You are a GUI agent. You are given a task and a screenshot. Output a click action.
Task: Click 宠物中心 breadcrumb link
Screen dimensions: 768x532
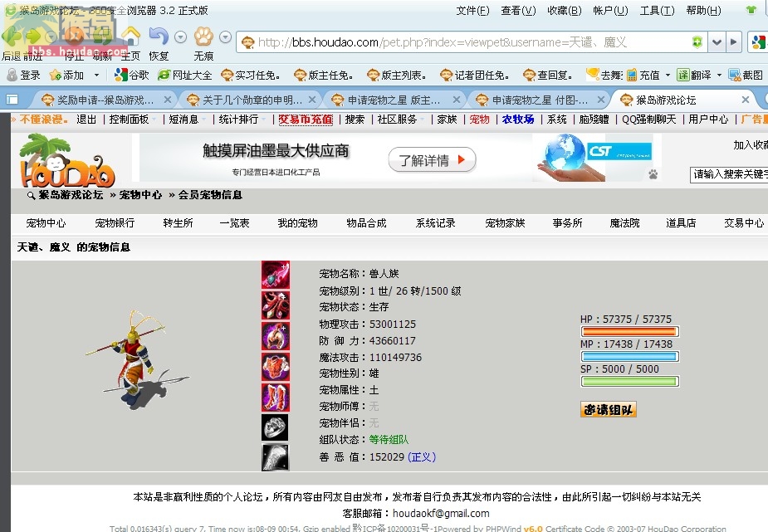pos(140,195)
